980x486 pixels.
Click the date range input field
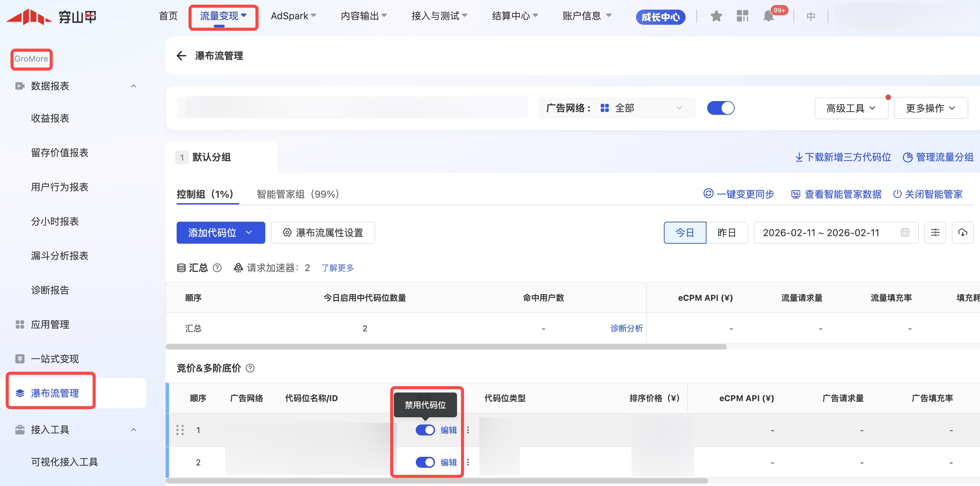[x=835, y=233]
